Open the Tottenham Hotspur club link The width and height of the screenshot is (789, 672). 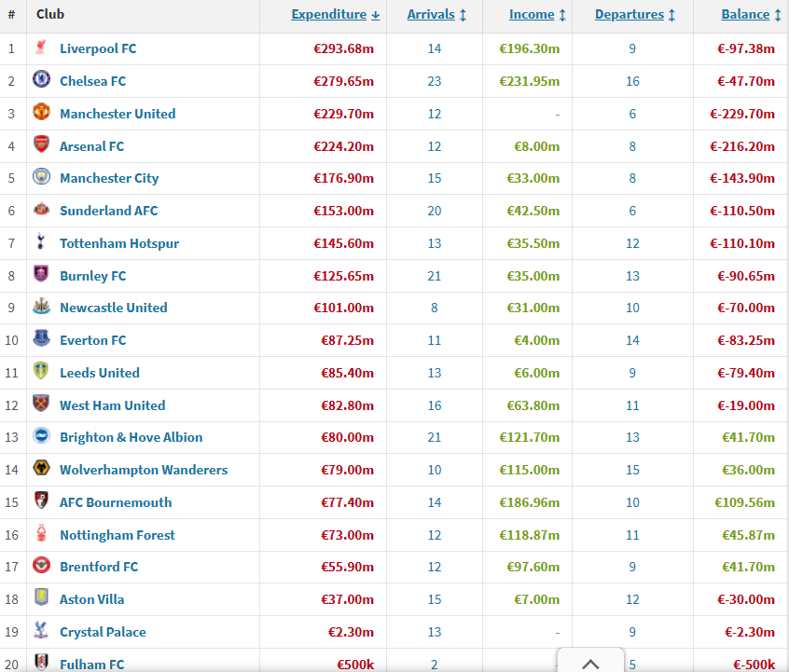pos(119,243)
